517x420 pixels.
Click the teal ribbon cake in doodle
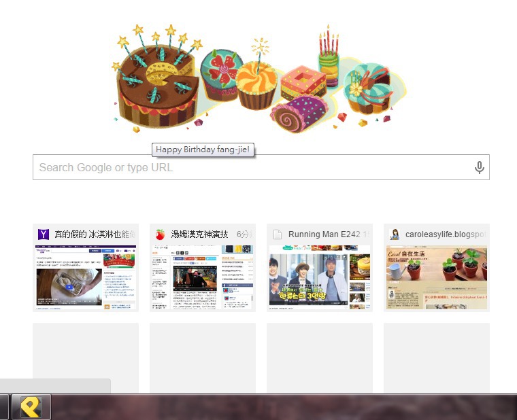pyautogui.click(x=369, y=88)
